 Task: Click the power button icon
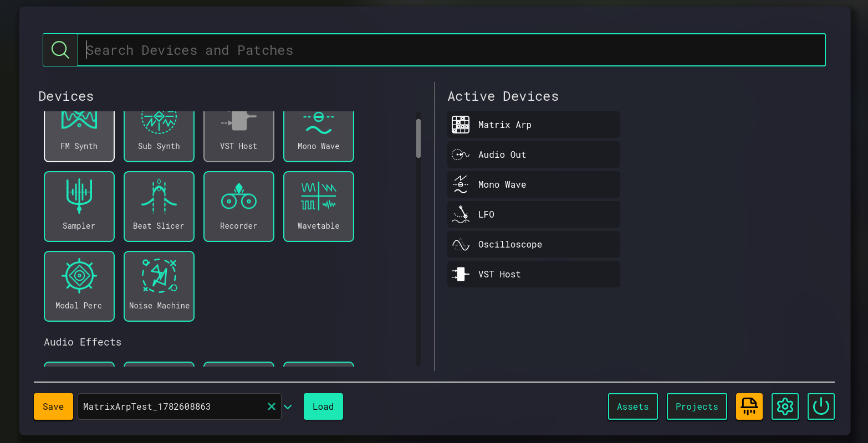[821, 406]
